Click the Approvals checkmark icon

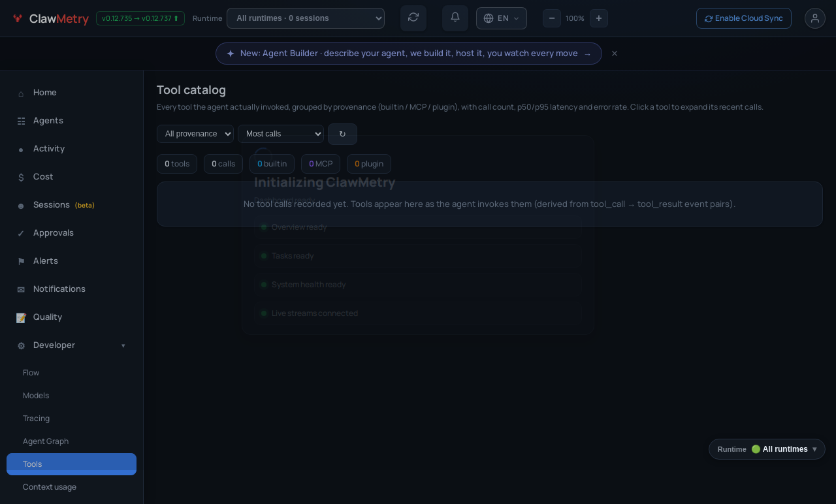click(21, 234)
